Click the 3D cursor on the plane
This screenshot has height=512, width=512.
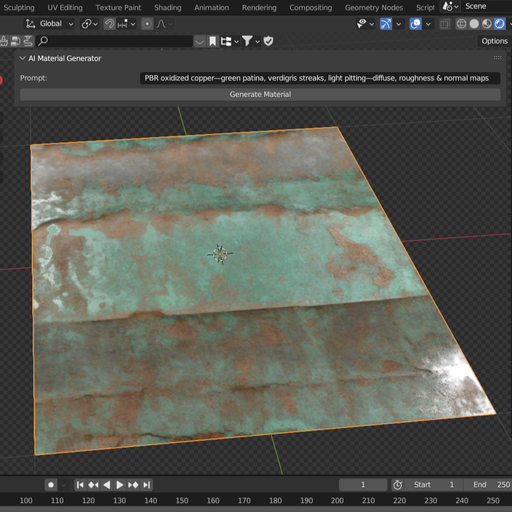pyautogui.click(x=220, y=254)
